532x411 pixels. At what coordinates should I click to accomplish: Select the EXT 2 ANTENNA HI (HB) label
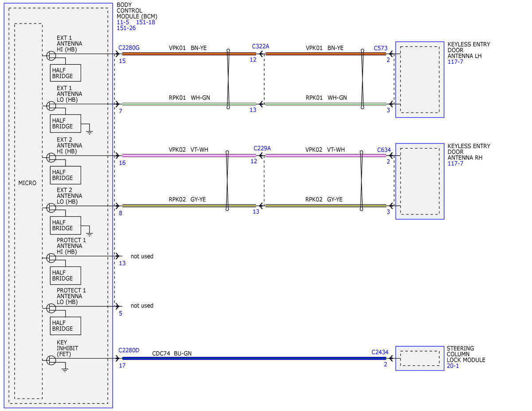click(69, 145)
